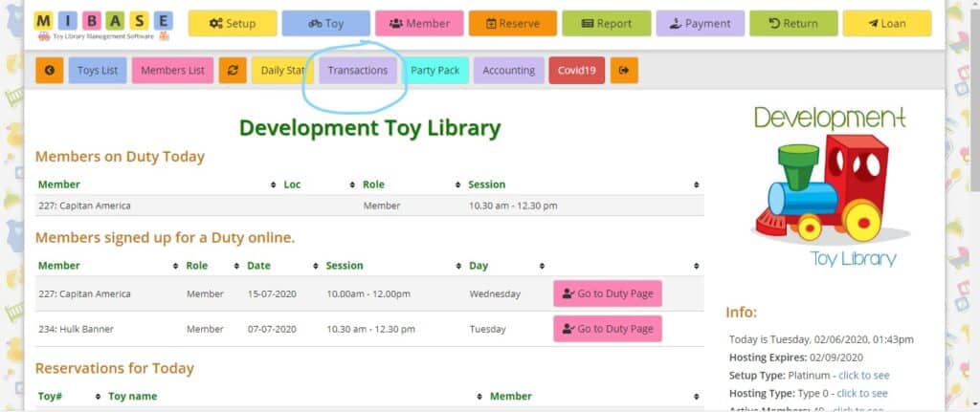
Task: Select the 'Tuesday' day cell
Action: click(487, 329)
